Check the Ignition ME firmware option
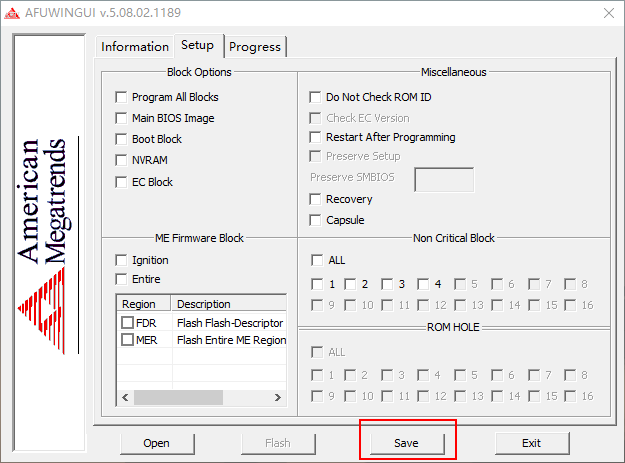 tap(121, 260)
